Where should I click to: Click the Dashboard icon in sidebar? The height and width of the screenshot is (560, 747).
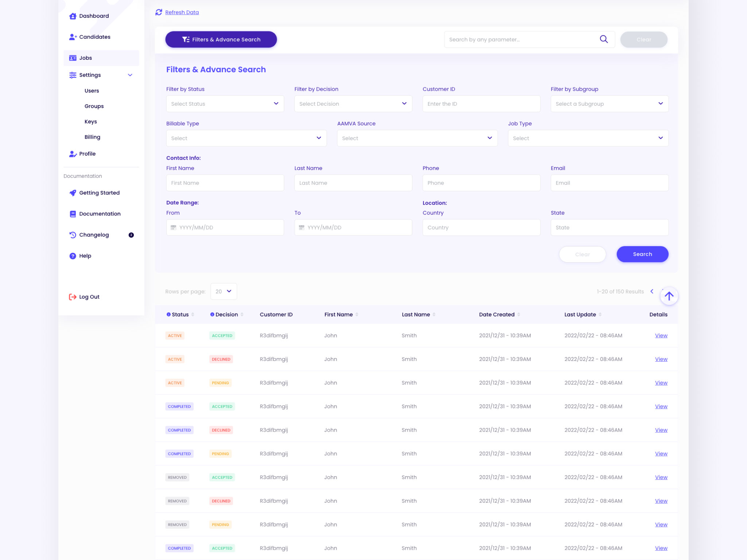pyautogui.click(x=72, y=16)
